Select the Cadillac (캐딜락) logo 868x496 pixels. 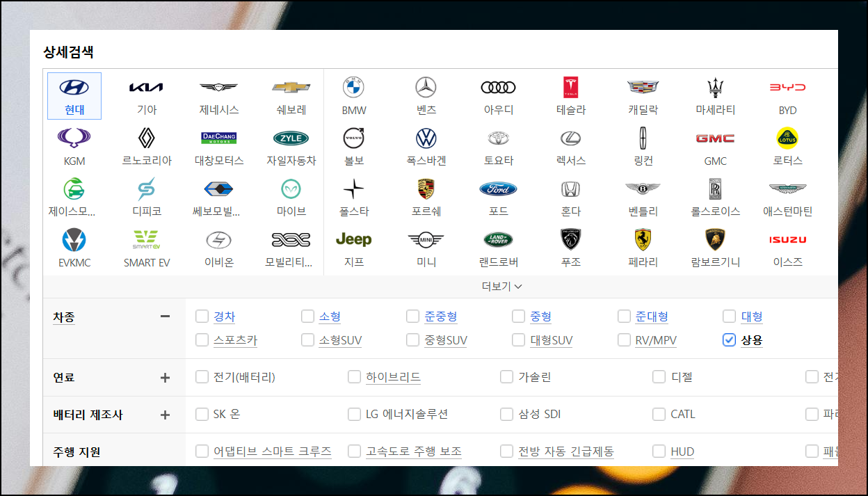click(643, 88)
